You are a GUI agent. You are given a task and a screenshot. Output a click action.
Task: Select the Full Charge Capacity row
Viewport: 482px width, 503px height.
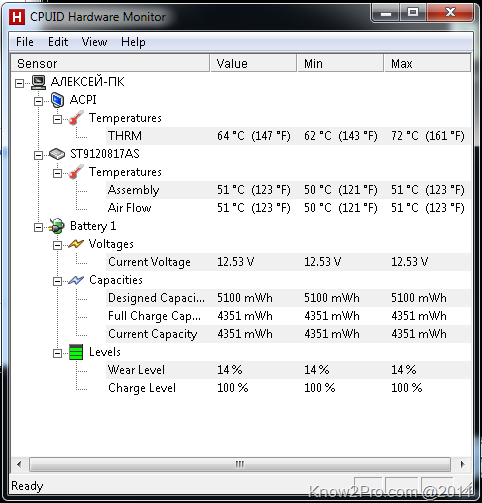[288, 316]
